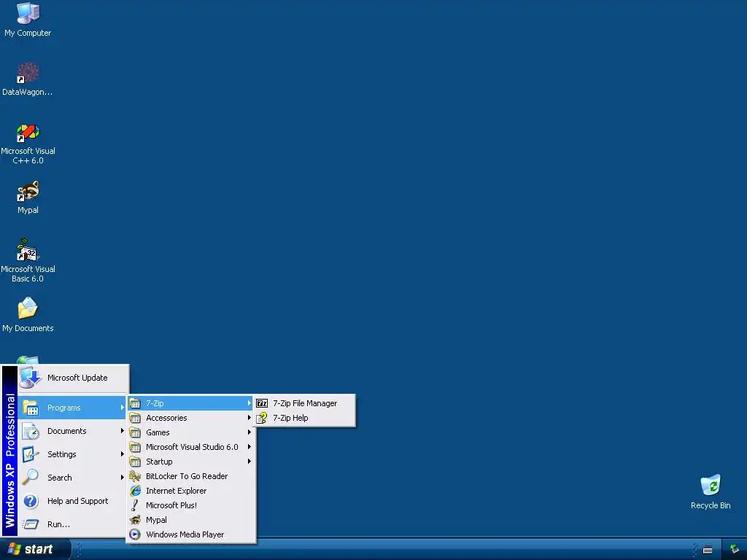Screen dimensions: 747x560
Task: Click the Microsoft Plus! icon in Programs
Action: point(135,505)
